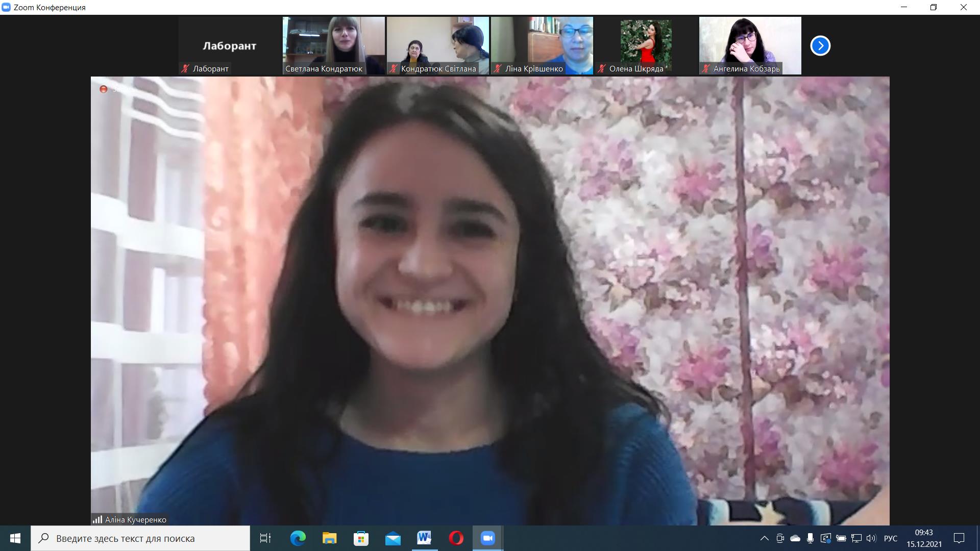Minimize the Zoom window

[904, 7]
